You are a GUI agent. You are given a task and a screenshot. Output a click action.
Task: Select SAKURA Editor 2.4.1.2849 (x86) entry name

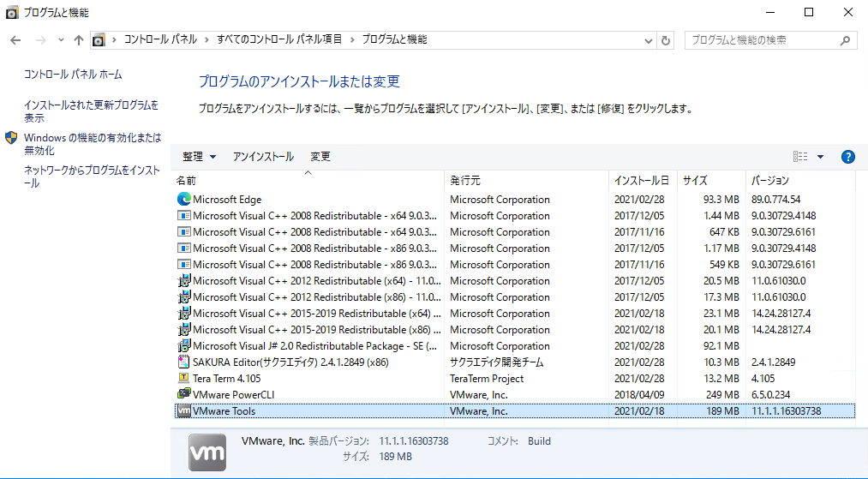tap(290, 362)
